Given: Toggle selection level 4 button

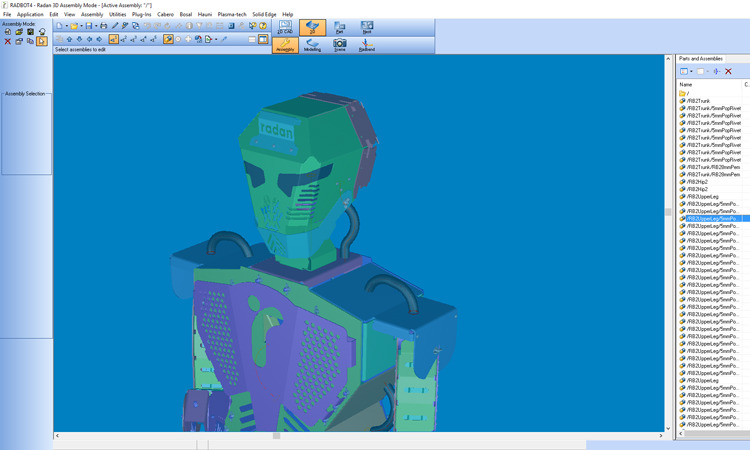Looking at the screenshot, I should tap(143, 39).
